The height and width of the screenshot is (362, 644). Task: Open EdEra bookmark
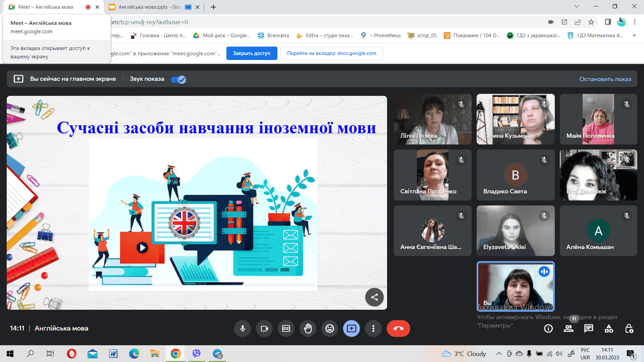tap(325, 36)
